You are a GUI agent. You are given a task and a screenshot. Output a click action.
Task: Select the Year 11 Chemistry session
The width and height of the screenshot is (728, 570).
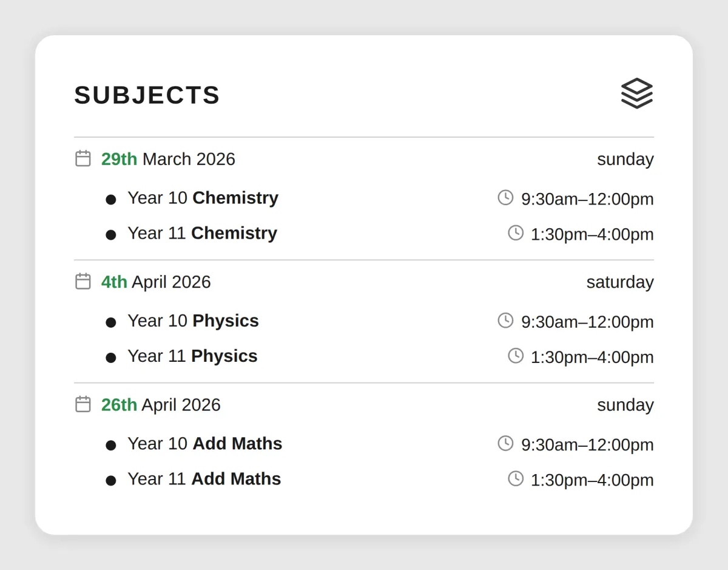pyautogui.click(x=202, y=233)
